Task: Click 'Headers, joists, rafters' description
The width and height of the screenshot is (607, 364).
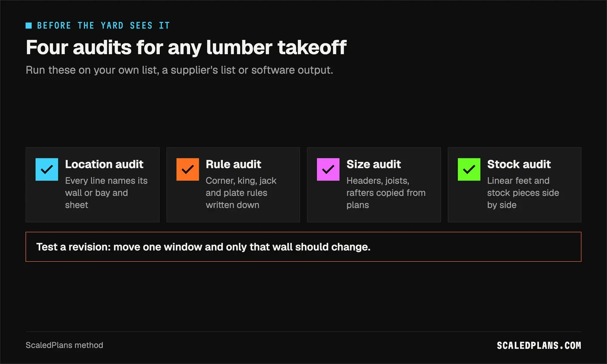Action: (x=386, y=193)
